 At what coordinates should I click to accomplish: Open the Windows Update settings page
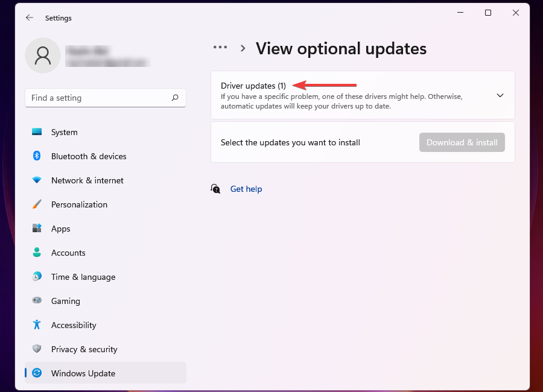83,373
